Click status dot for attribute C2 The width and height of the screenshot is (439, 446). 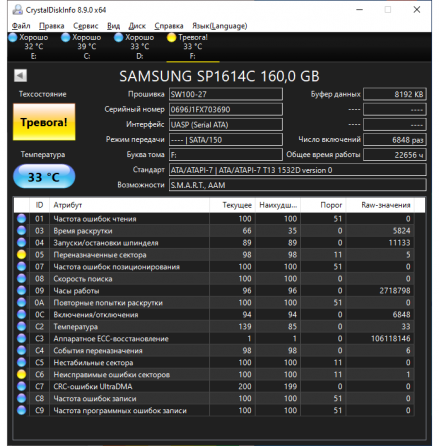click(21, 327)
